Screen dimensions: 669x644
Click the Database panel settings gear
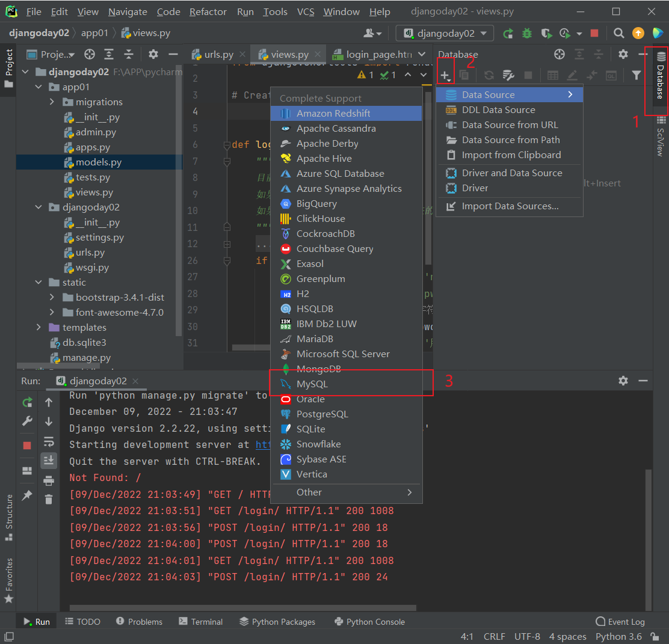pyautogui.click(x=623, y=55)
